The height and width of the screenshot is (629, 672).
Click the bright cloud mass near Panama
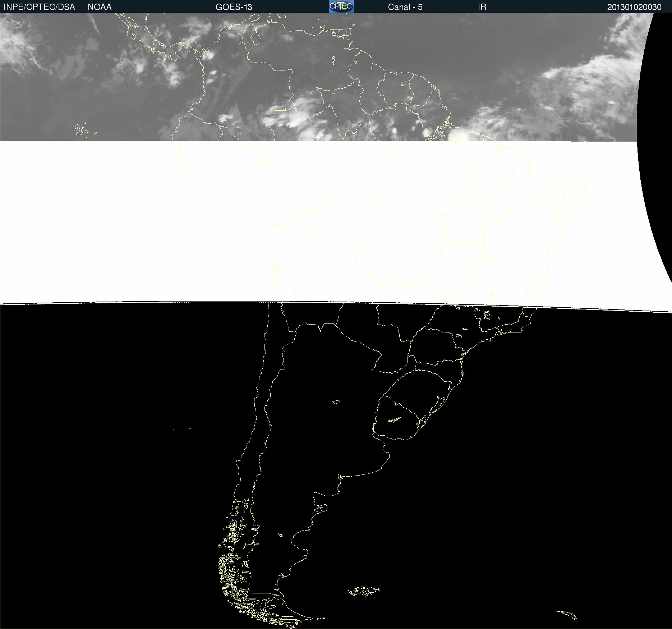[172, 72]
